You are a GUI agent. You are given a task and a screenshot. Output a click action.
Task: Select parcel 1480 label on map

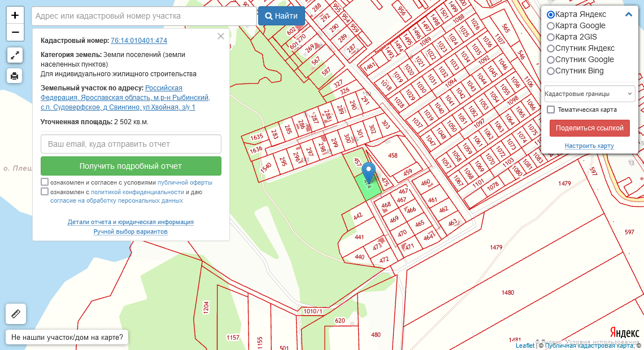tap(508, 292)
